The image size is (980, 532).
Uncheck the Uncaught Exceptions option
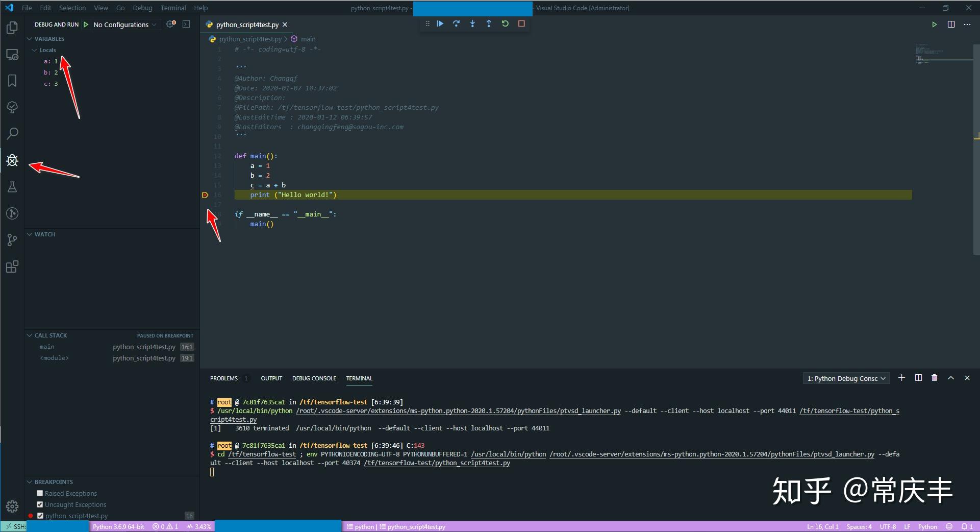point(40,504)
